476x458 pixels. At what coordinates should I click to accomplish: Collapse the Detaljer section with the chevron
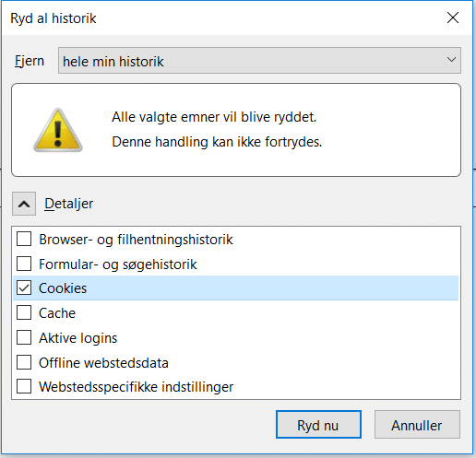pyautogui.click(x=24, y=204)
